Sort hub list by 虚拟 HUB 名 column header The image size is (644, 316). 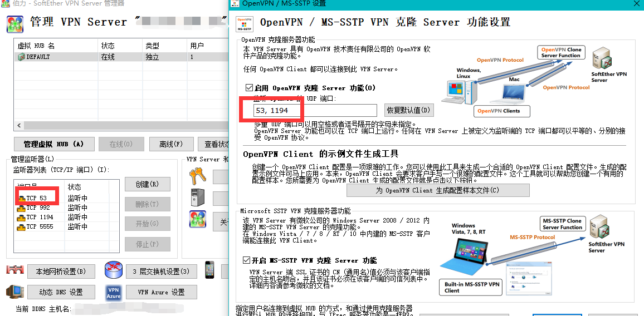coord(56,45)
